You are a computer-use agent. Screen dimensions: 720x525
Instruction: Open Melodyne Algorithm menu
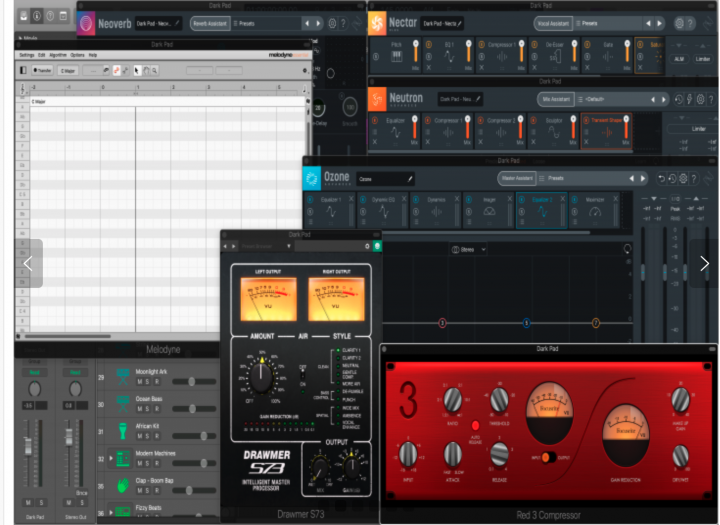[58, 55]
